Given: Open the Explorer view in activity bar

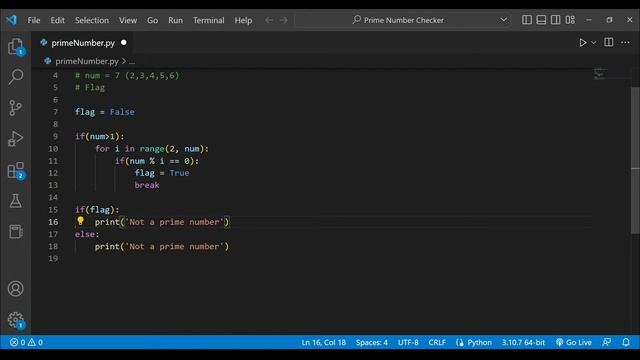Looking at the screenshot, I should point(16,47).
